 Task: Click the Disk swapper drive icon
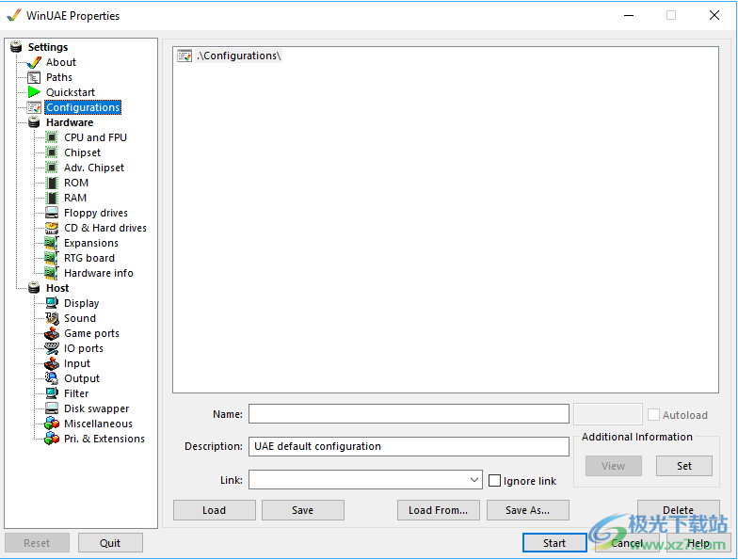tap(52, 408)
